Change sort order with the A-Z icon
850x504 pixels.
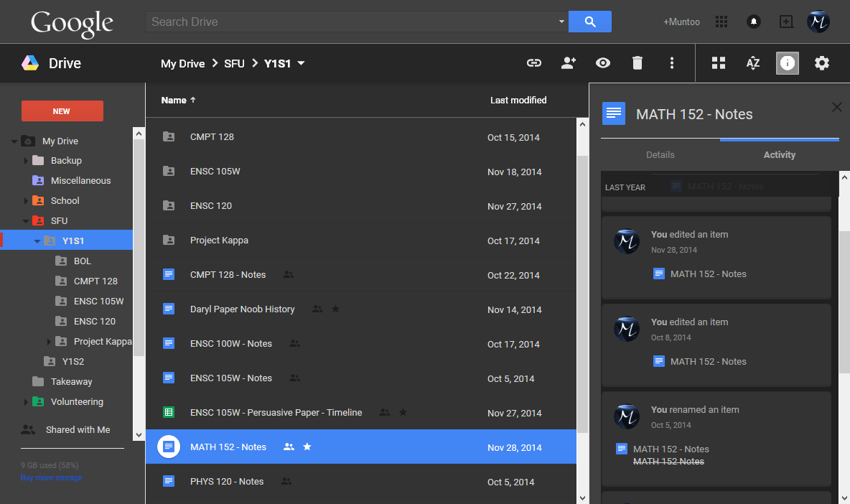point(752,63)
